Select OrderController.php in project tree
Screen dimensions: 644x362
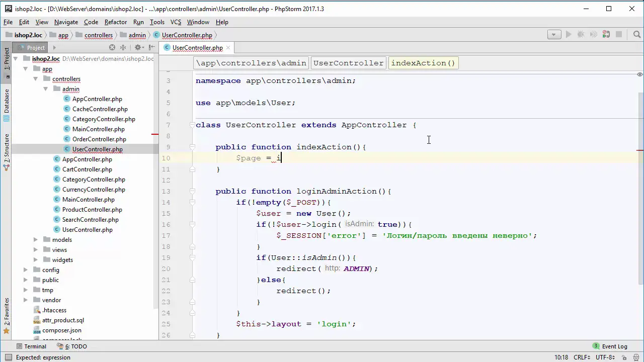pyautogui.click(x=99, y=139)
